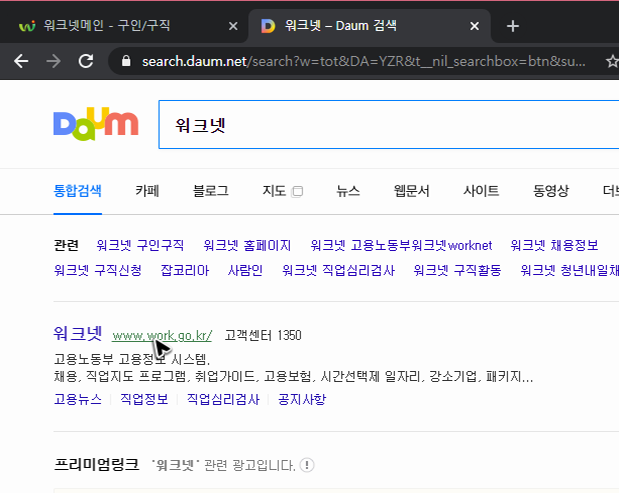This screenshot has width=619, height=493.
Task: Select the 워크넷 – Daum 검색 tab
Action: coord(369,26)
